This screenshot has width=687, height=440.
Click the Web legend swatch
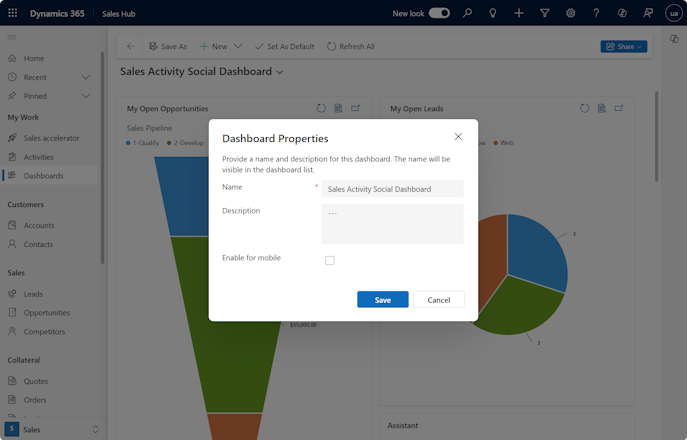[496, 143]
